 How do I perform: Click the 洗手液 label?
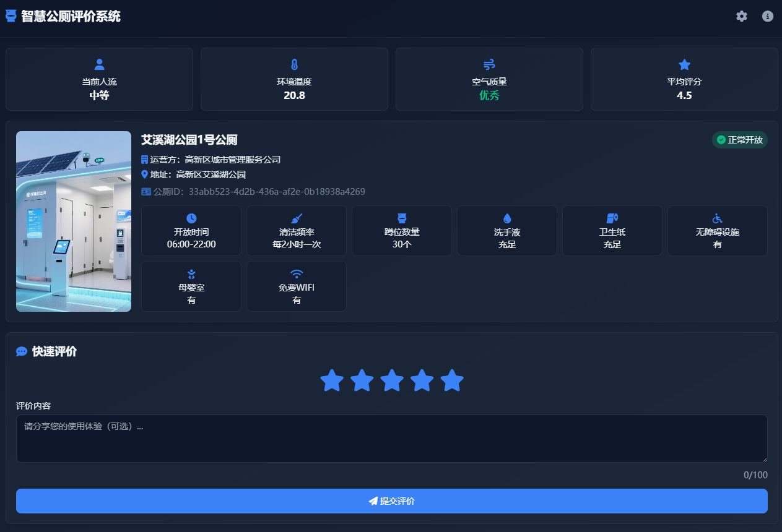[x=507, y=232]
